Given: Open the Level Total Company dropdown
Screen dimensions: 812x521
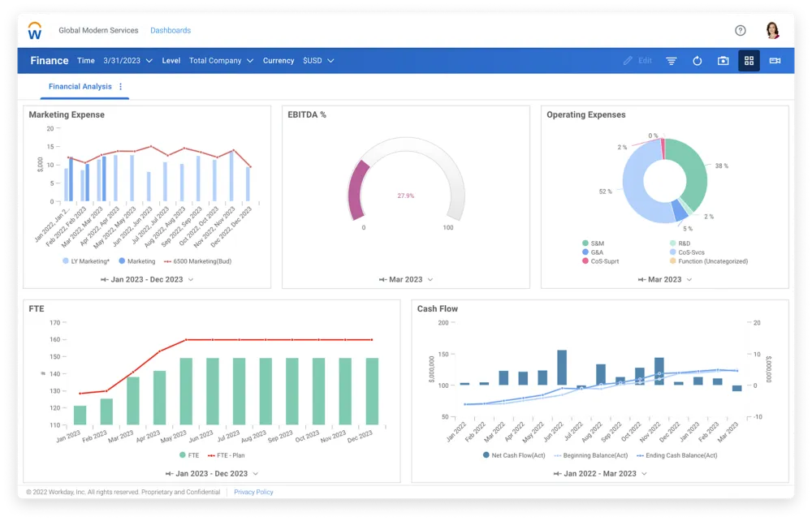Looking at the screenshot, I should click(221, 61).
